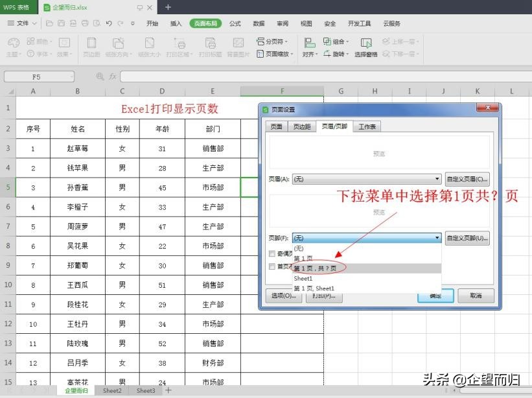Choose 第 1 页, Sheet1 from footer list

coord(367,288)
